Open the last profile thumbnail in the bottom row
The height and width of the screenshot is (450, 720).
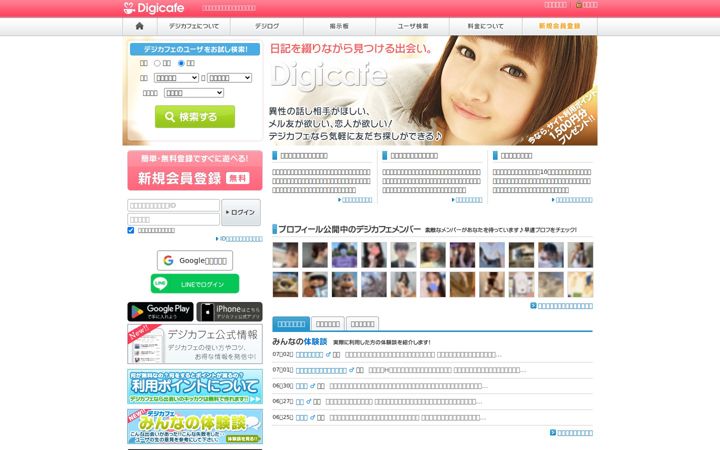point(580,284)
